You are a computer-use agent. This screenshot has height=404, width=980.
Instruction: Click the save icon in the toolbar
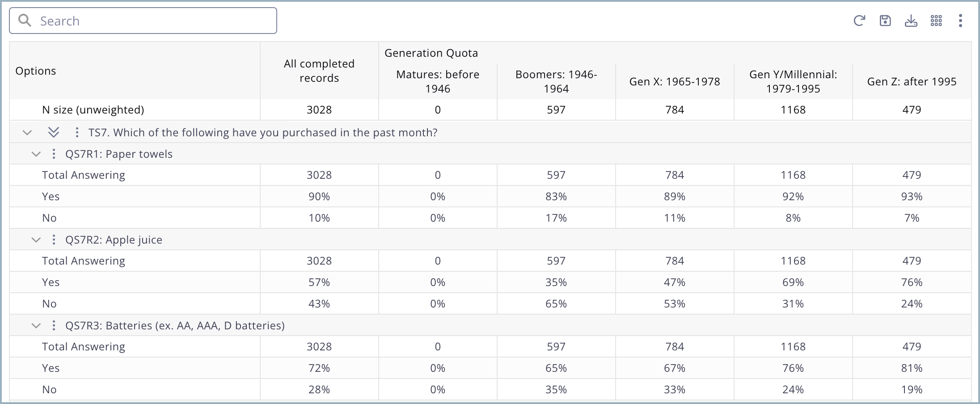click(x=885, y=21)
